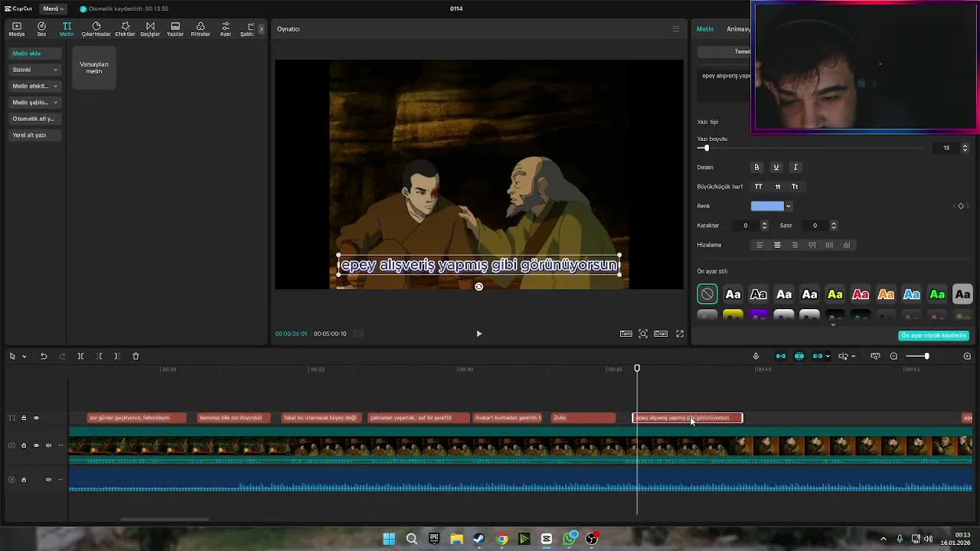Click the Satır line spacing stepper

click(x=834, y=225)
